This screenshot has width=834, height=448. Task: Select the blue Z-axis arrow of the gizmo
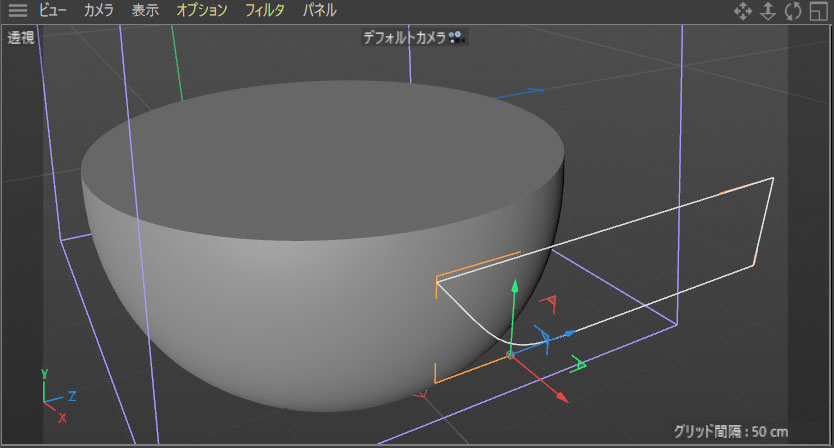coord(569,332)
